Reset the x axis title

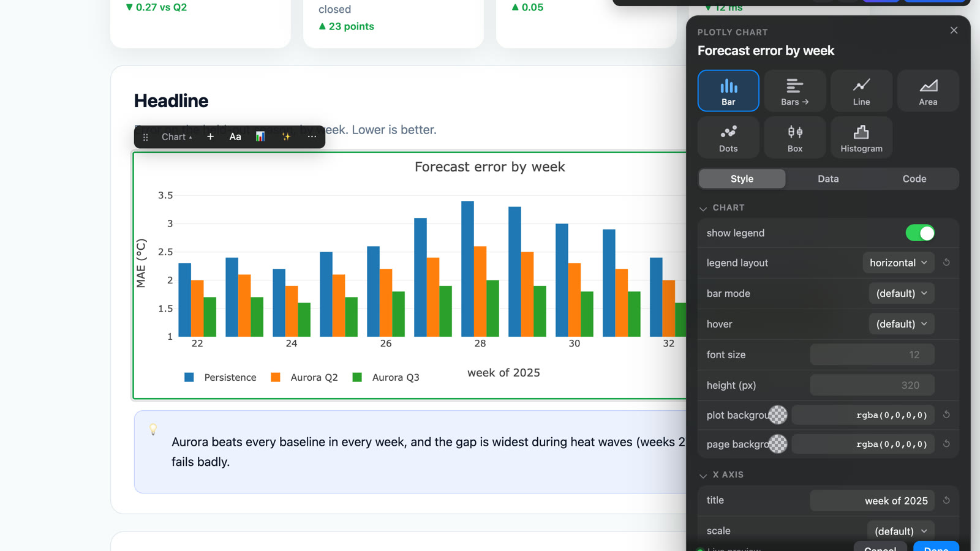point(946,500)
